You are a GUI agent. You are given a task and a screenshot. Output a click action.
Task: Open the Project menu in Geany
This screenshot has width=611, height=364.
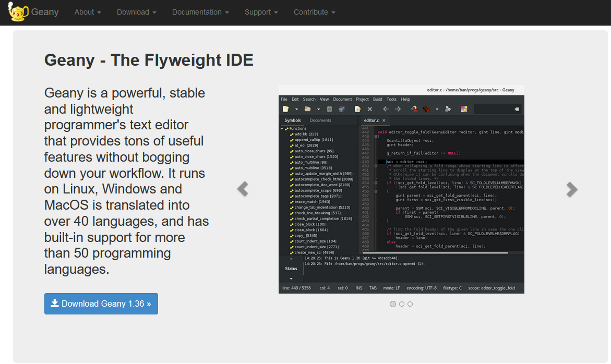tap(362, 99)
